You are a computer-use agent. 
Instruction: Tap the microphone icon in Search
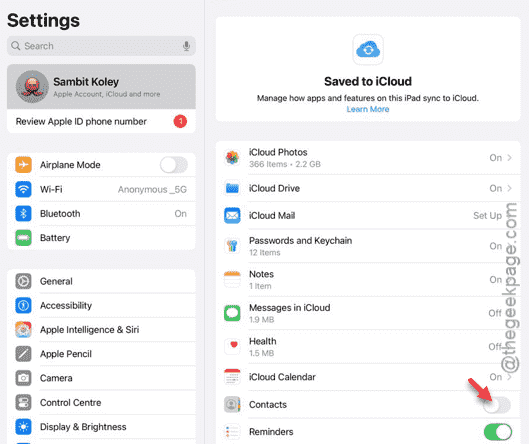pos(186,46)
